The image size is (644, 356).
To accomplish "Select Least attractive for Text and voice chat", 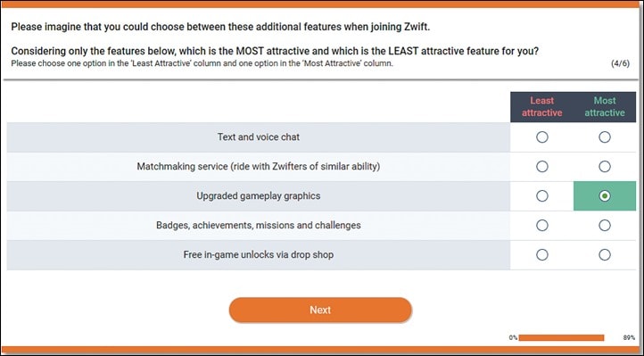I will tap(541, 137).
